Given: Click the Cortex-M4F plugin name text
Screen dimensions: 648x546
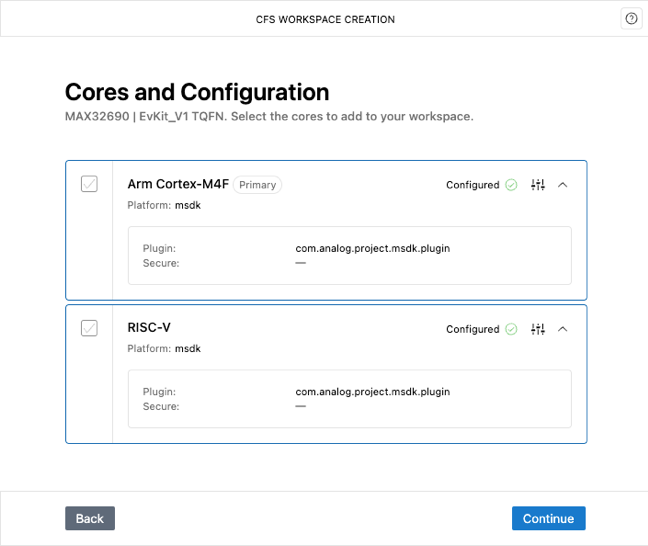Looking at the screenshot, I should tap(372, 248).
